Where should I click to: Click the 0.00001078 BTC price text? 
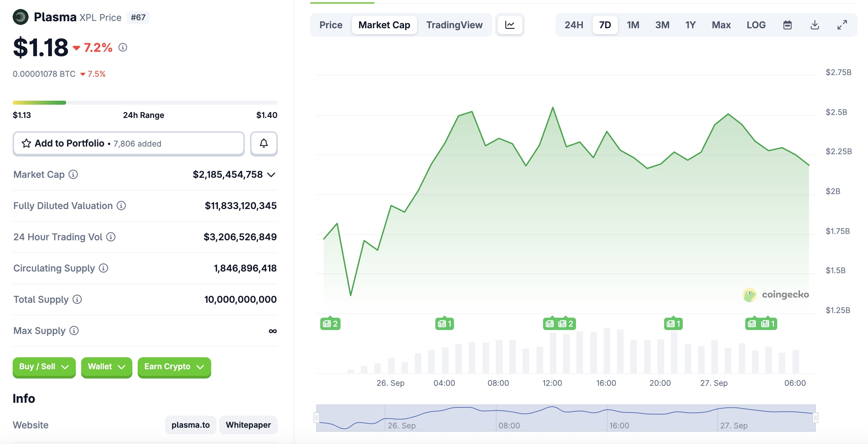[44, 74]
